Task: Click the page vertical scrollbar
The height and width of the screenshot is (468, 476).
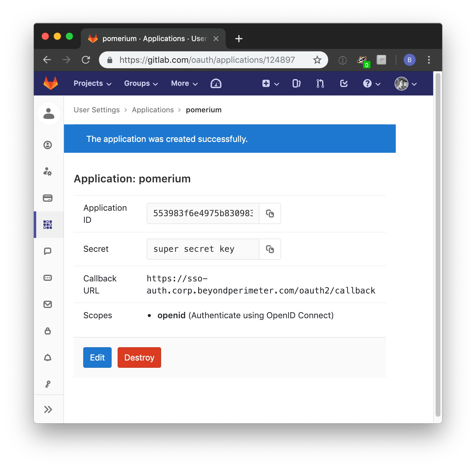Action: coord(438,245)
